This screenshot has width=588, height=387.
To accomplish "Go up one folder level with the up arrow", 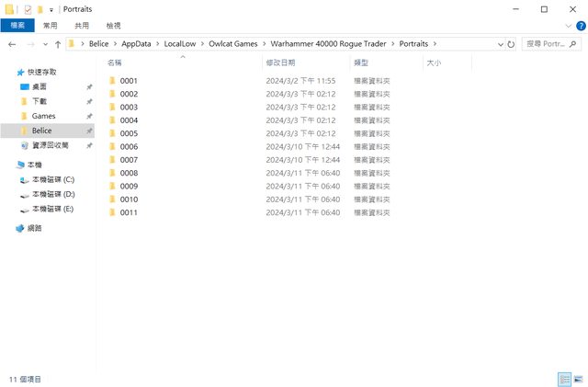I will pos(58,43).
